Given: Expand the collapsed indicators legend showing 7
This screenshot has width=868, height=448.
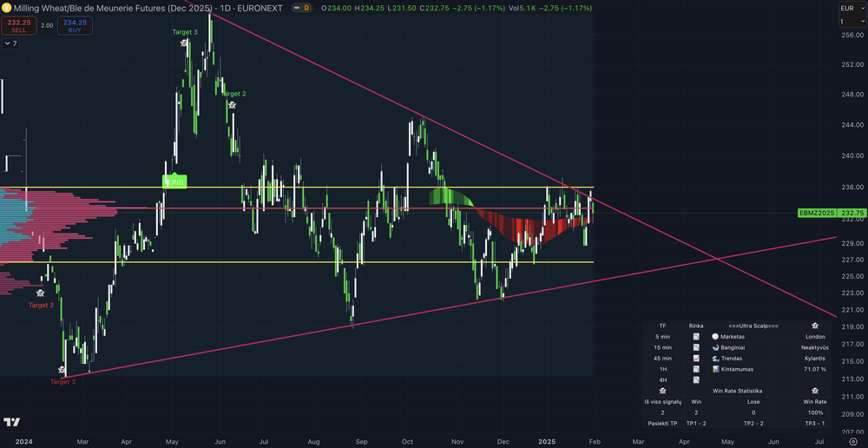Looking at the screenshot, I should [11, 43].
